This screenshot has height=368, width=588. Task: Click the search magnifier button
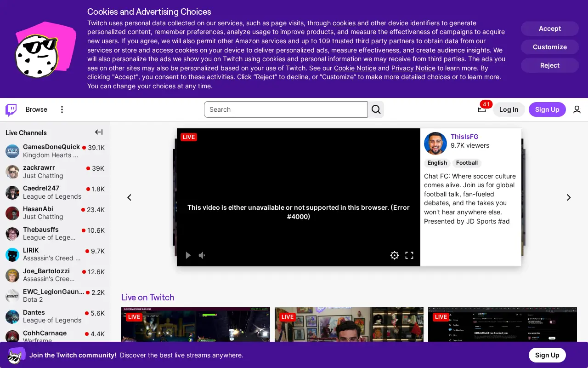376,109
